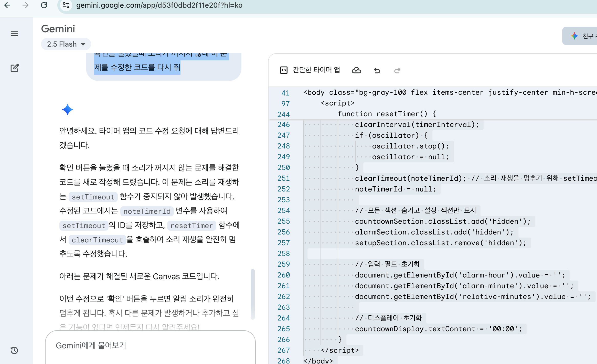Redo canvas change
Viewport: 597px width, 364px height.
397,70
